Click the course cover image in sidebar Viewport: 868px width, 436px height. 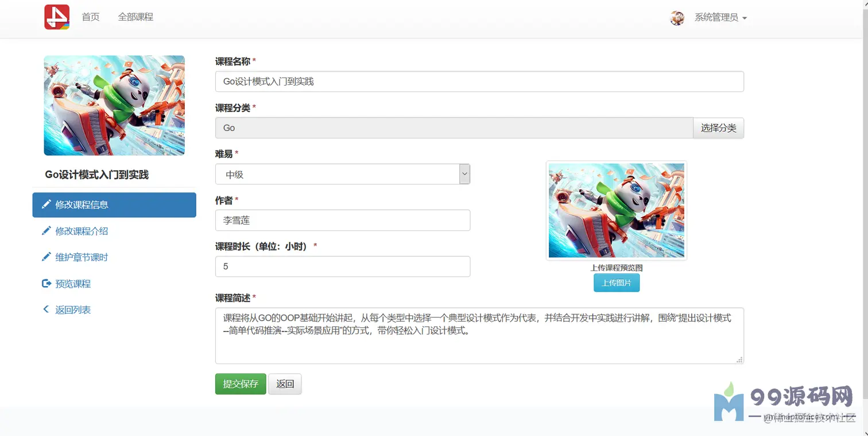[114, 106]
